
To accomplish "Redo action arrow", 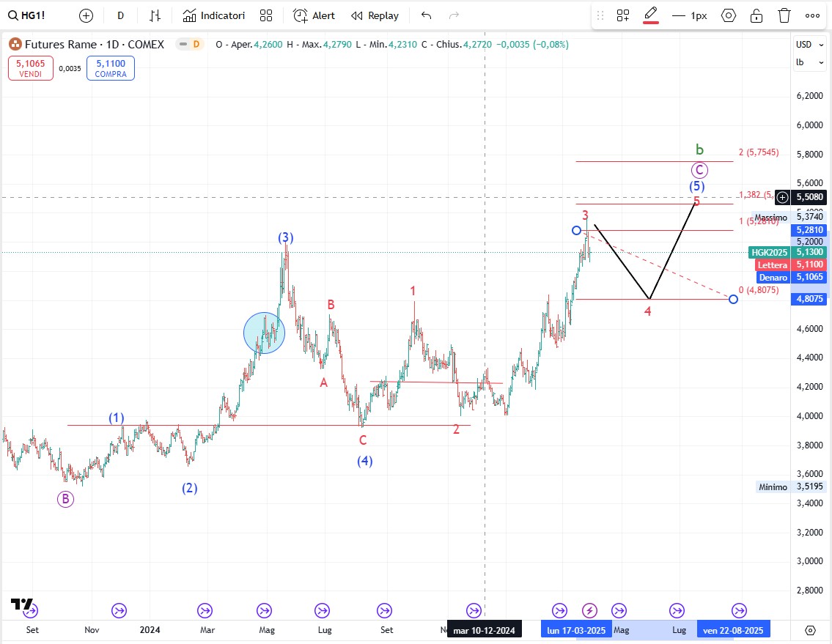I will 454,16.
